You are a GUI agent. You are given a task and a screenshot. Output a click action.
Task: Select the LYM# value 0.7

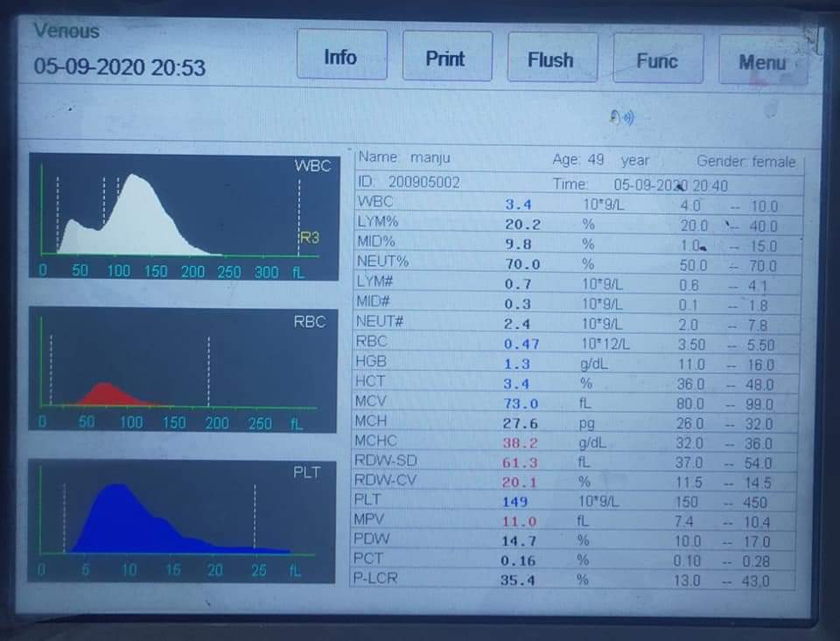pos(517,284)
